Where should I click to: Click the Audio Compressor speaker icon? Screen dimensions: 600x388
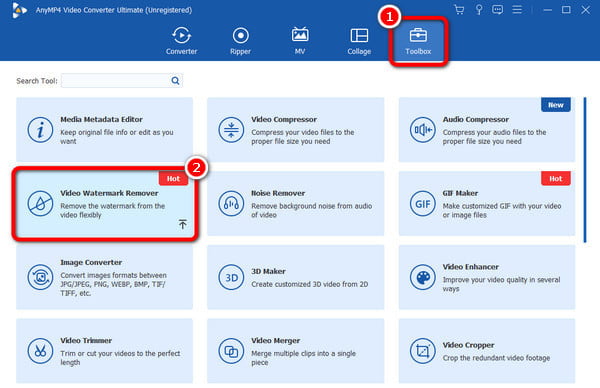pos(422,130)
